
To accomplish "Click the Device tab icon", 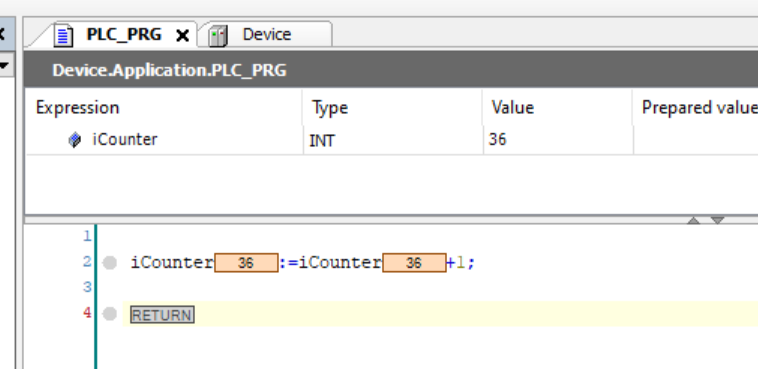I will pos(218,36).
